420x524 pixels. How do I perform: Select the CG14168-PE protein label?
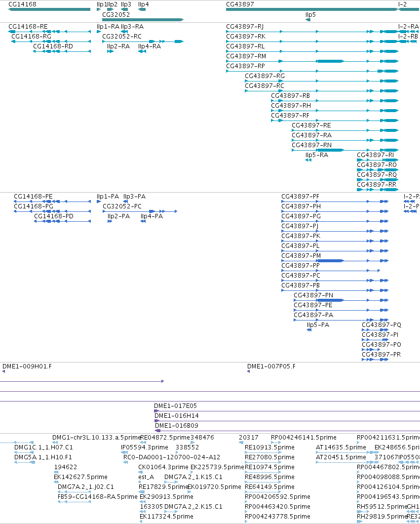[33, 197]
